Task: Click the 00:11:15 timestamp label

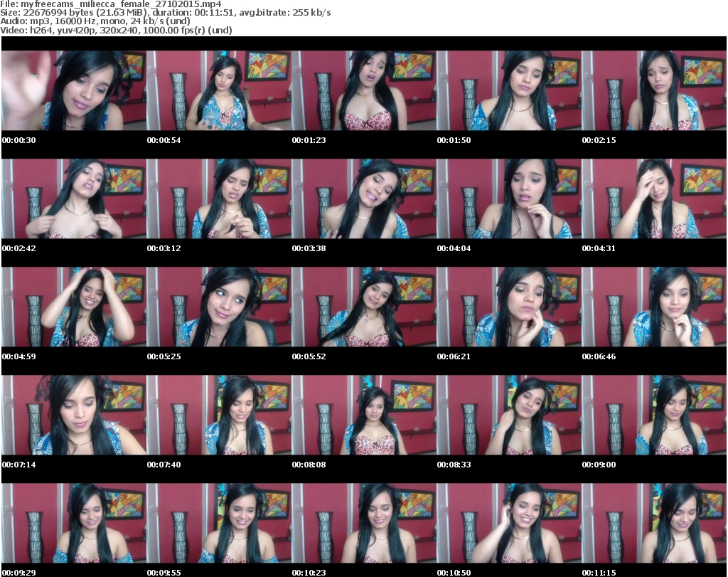Action: click(x=599, y=573)
